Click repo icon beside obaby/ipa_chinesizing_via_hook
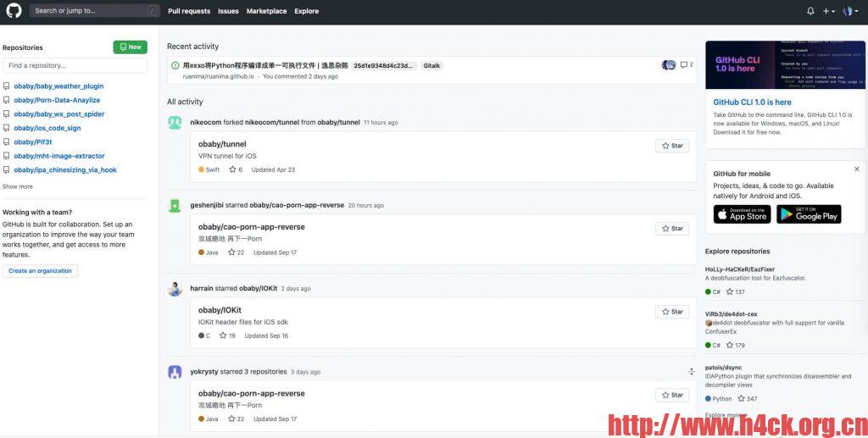The width and height of the screenshot is (868, 438). pos(7,169)
